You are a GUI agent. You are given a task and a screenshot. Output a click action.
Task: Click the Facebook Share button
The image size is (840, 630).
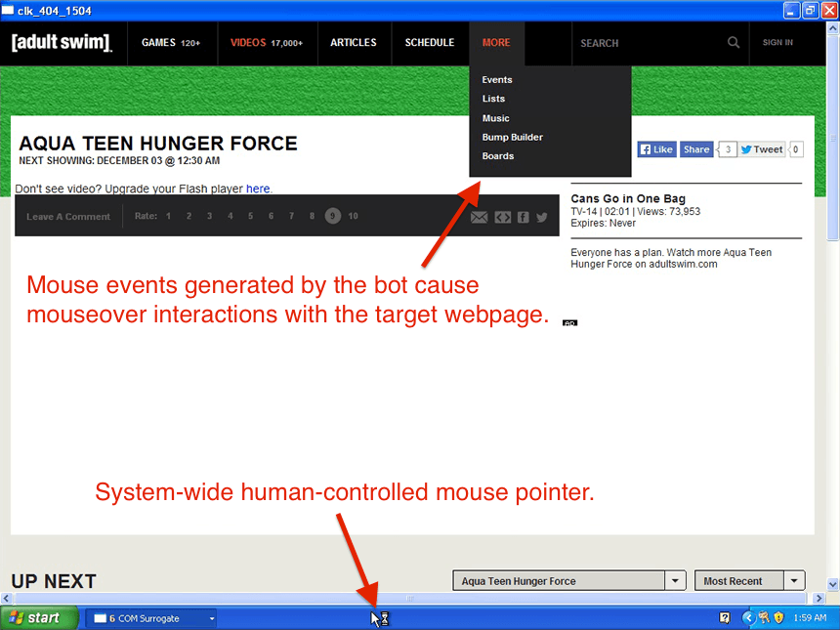point(696,149)
